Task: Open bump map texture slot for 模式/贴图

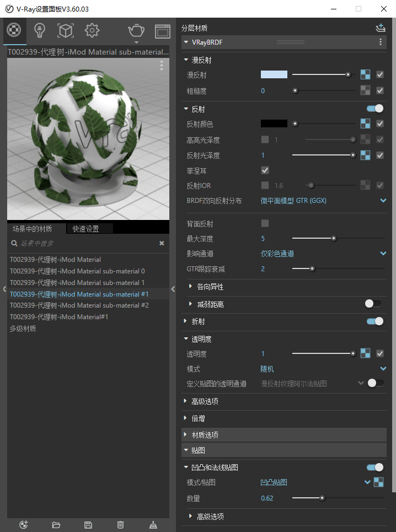Action: [x=379, y=482]
